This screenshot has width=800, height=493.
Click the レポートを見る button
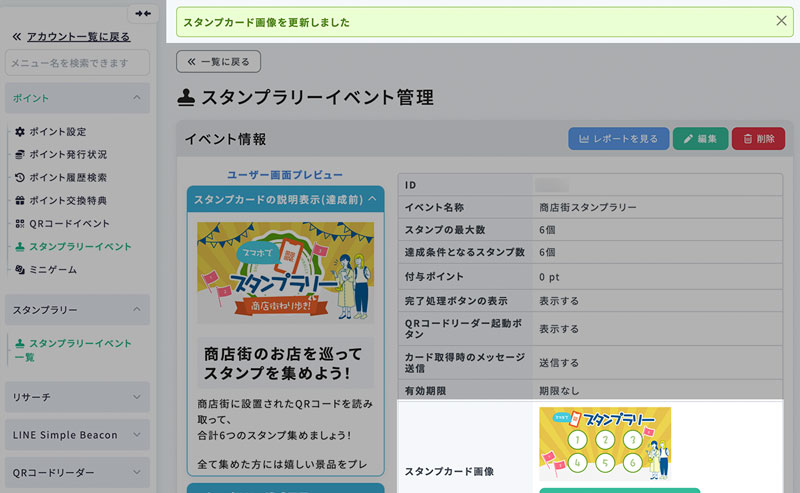click(x=618, y=139)
